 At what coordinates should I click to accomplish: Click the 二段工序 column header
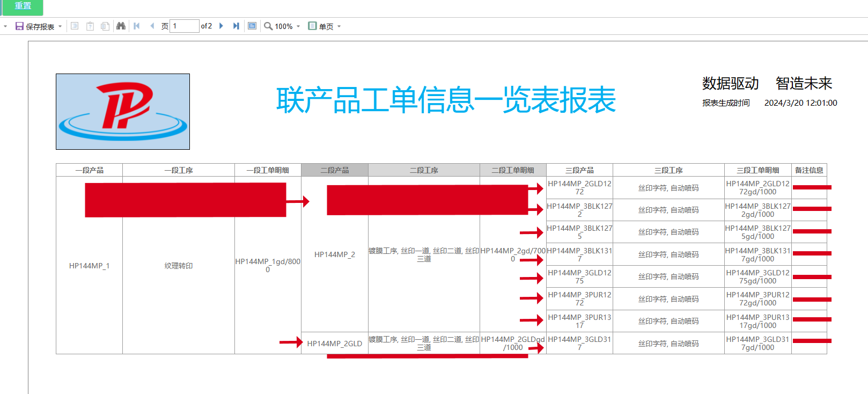point(424,170)
